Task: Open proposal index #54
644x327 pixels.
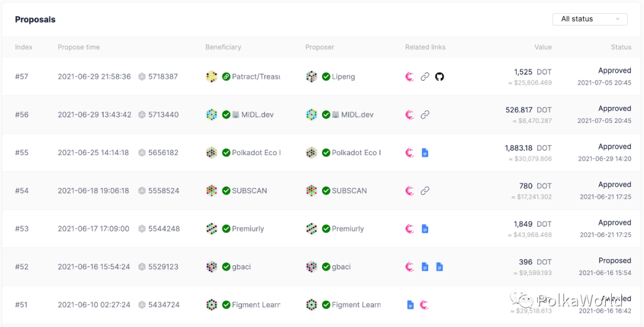Action: (x=22, y=190)
